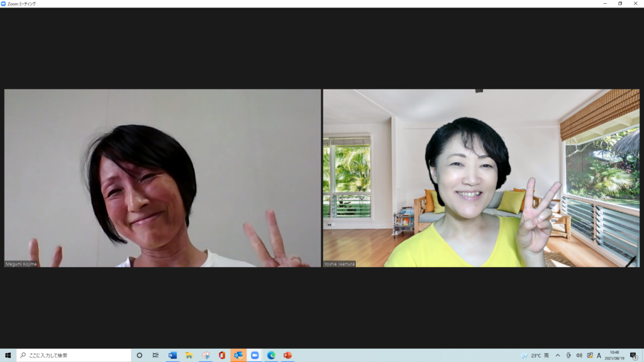Open the Zoom app in the taskbar
644x362 pixels.
[x=255, y=355]
